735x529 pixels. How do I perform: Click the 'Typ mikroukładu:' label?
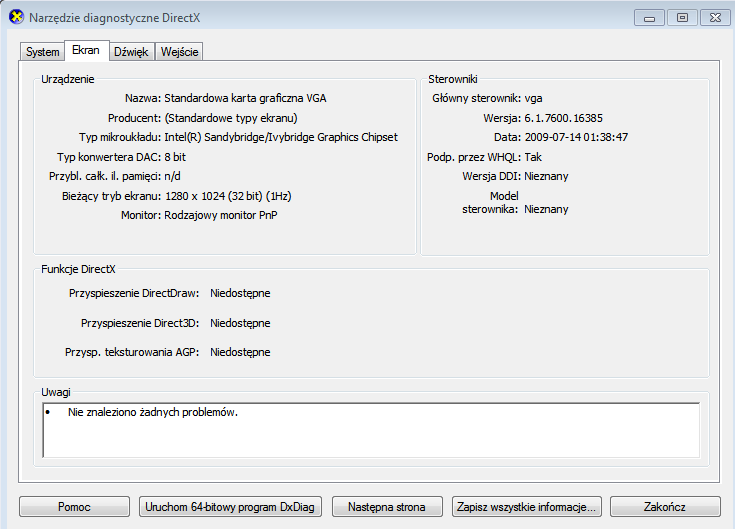coord(120,137)
